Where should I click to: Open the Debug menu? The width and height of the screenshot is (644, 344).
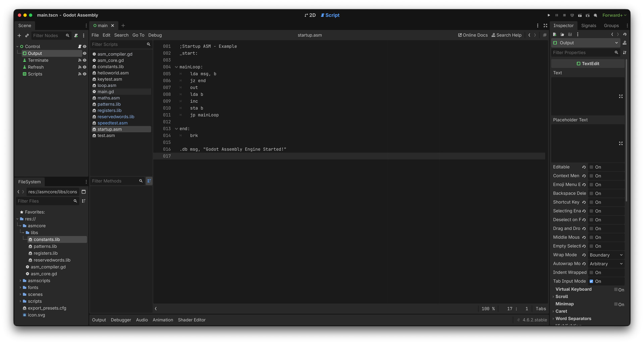[x=155, y=35]
